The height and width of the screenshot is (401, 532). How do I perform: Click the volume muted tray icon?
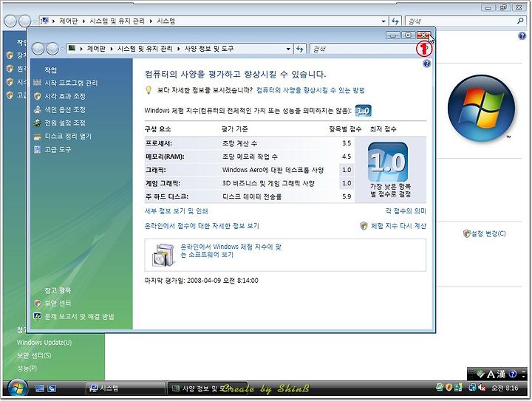pyautogui.click(x=482, y=388)
